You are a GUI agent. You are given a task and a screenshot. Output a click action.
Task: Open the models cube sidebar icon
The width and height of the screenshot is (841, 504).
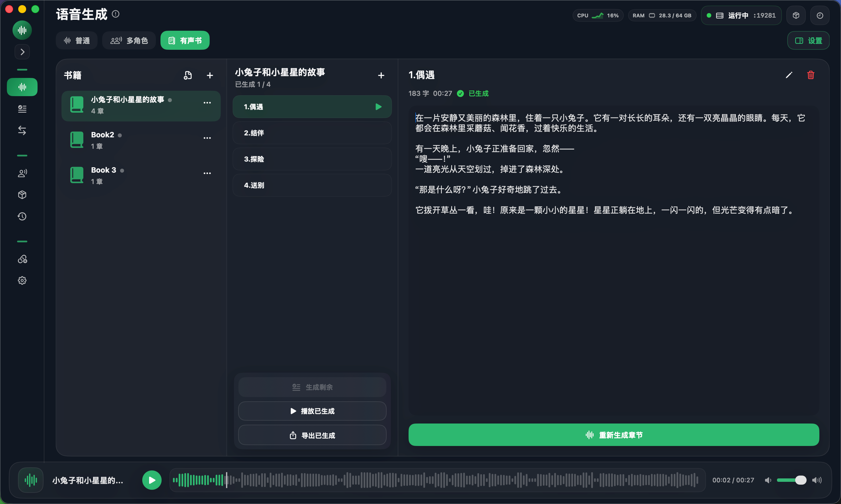pos(22,195)
